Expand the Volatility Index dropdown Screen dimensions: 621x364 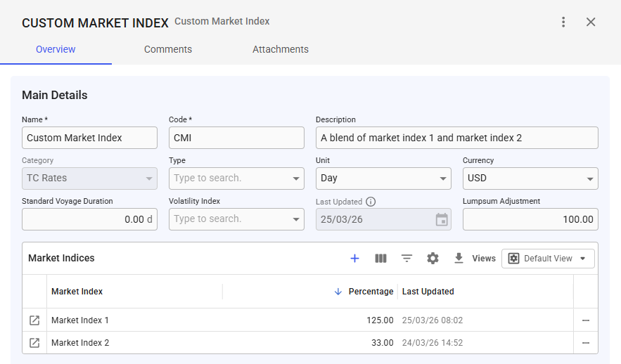(x=236, y=219)
